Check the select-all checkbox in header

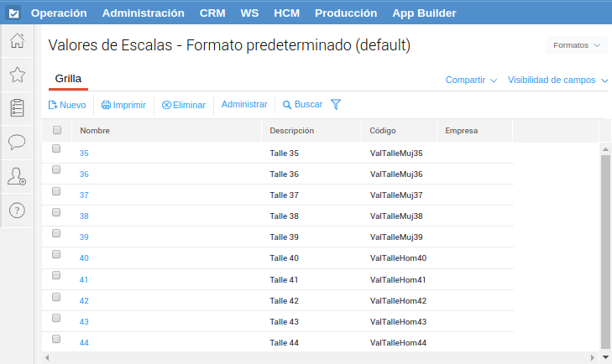57,130
